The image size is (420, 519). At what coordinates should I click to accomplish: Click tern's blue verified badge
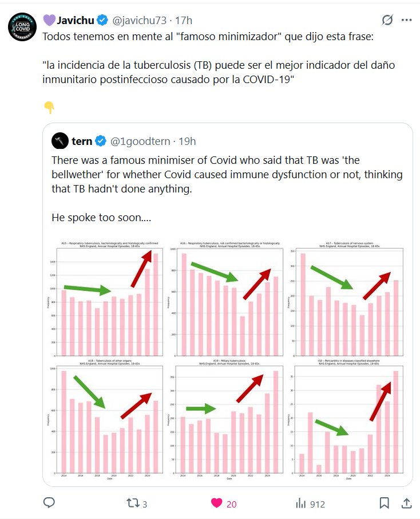click(x=100, y=141)
